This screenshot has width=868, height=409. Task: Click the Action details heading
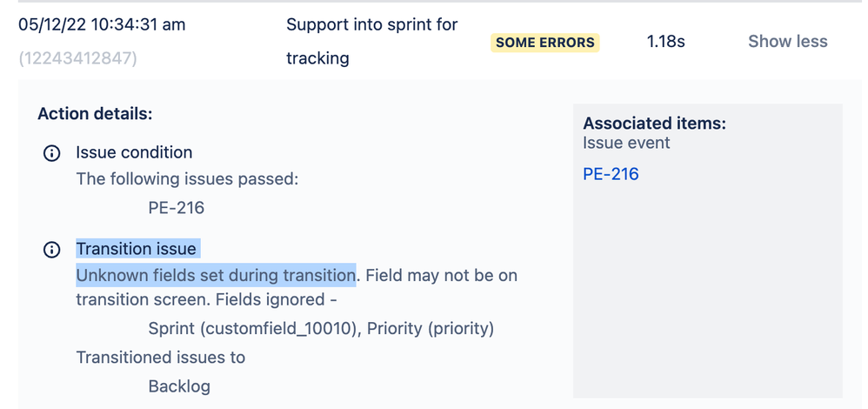click(95, 114)
